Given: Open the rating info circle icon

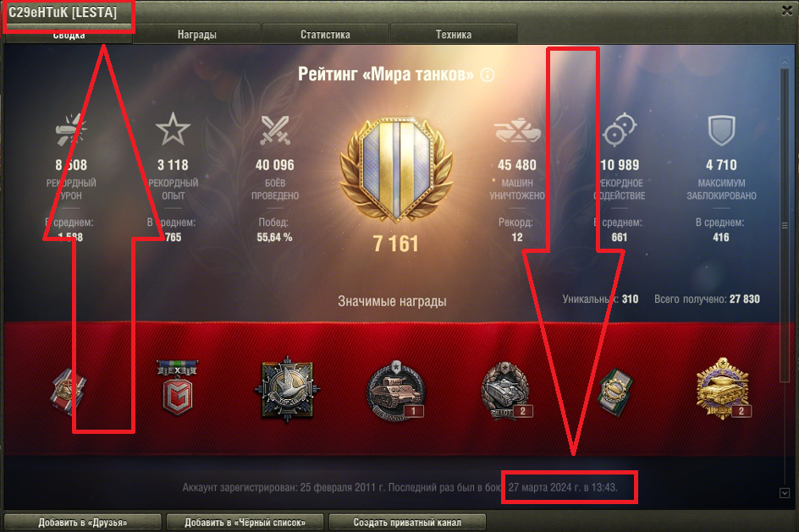Looking at the screenshot, I should pos(488,74).
